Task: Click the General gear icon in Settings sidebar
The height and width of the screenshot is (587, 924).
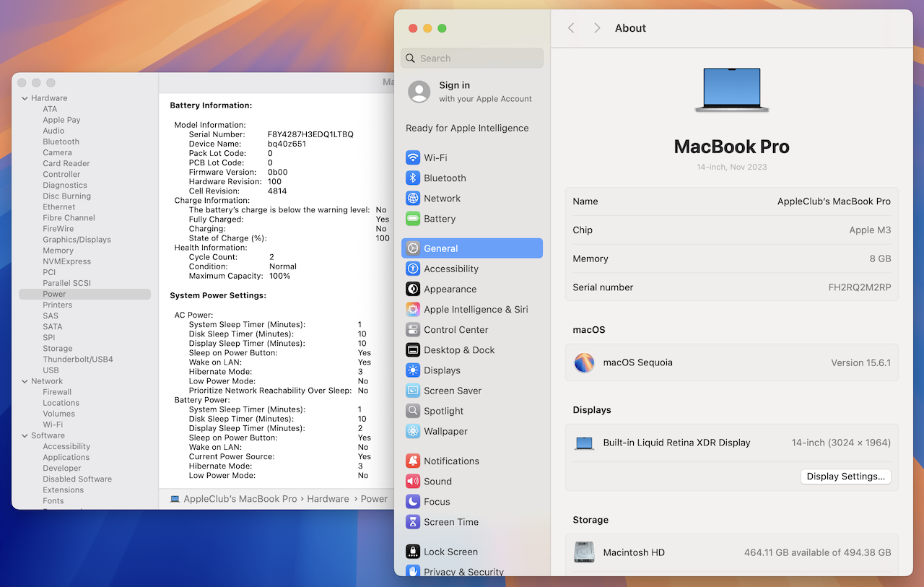Action: pyautogui.click(x=413, y=248)
